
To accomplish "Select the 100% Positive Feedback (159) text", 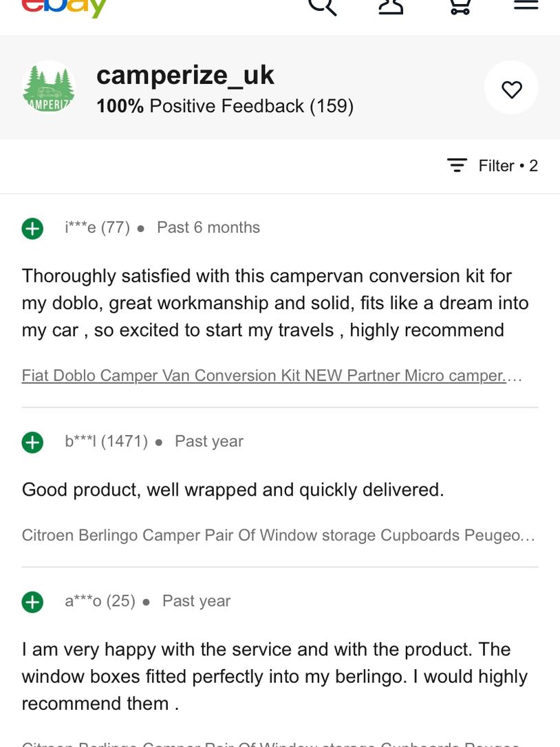I will pos(225,106).
